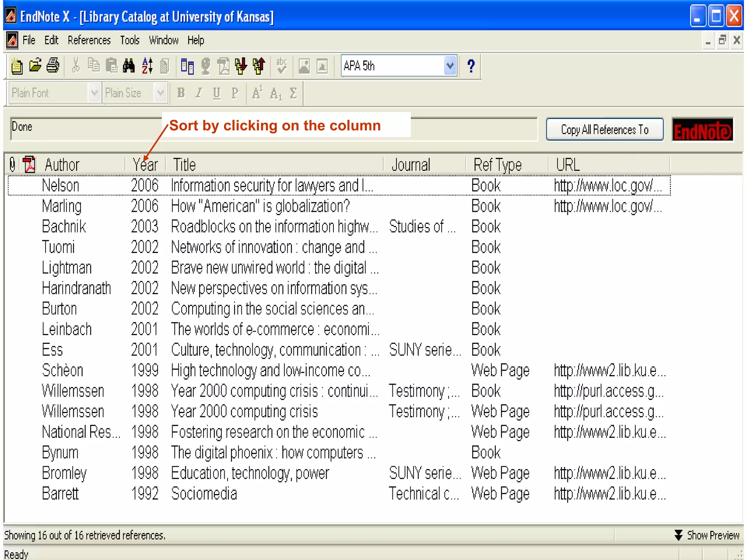Open the Window menu
The image size is (747, 560).
tap(164, 40)
